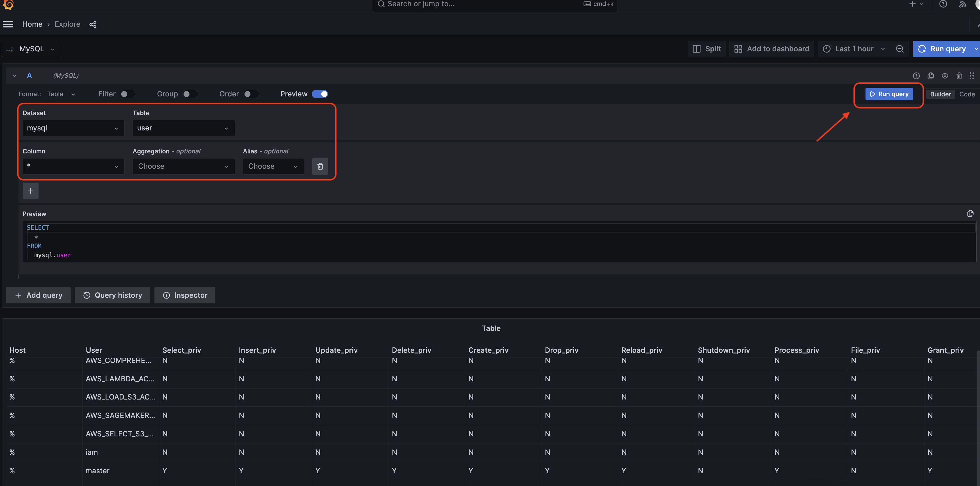Click the Shutdown_priv column header

coord(724,350)
